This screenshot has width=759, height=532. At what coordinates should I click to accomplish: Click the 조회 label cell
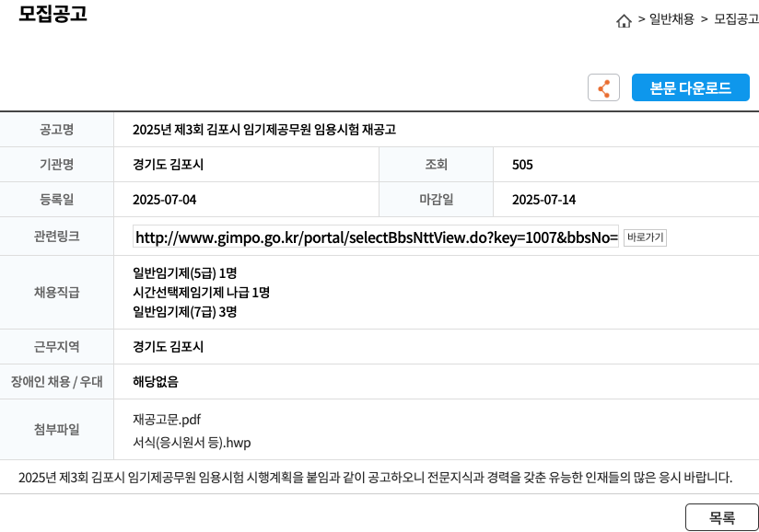[436, 165]
